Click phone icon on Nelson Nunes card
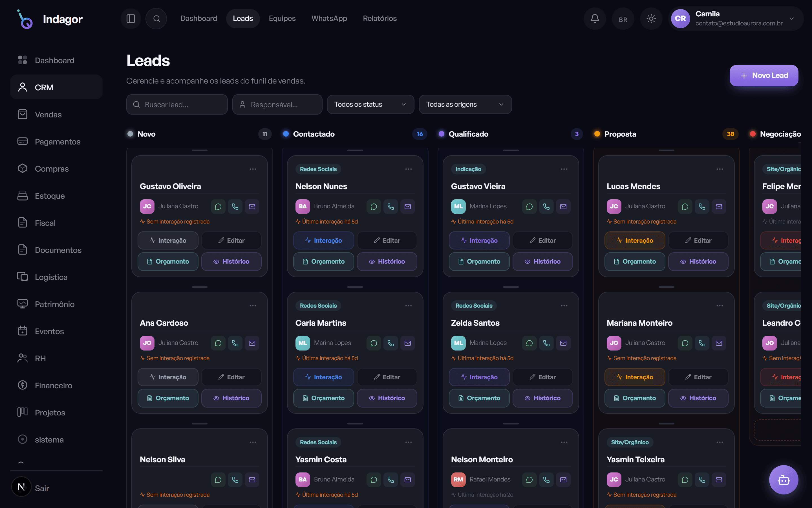Screen dimensions: 812x508 390,207
